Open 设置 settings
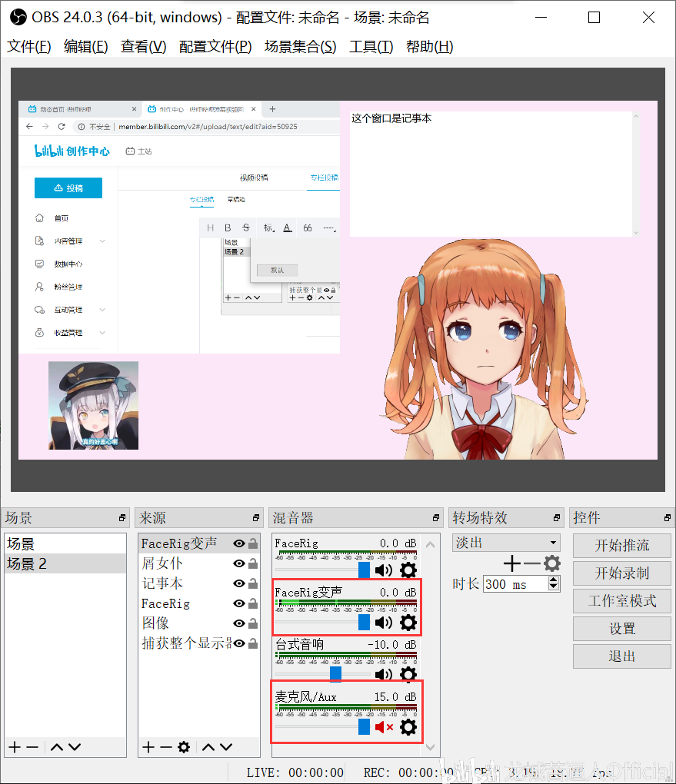The height and width of the screenshot is (784, 676). point(622,629)
